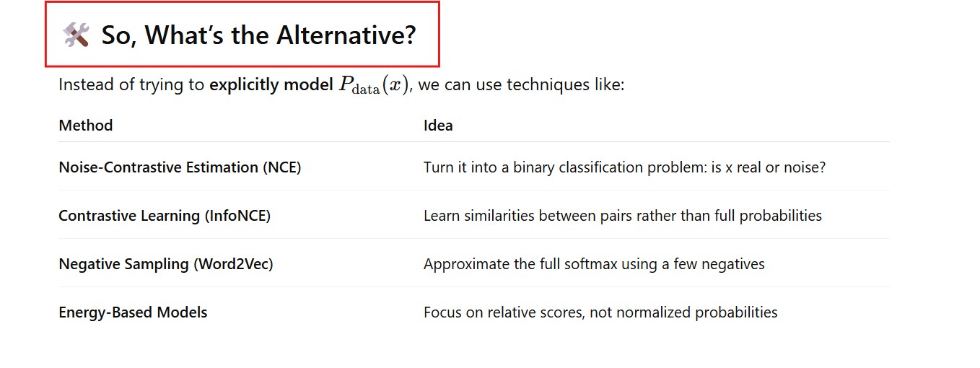This screenshot has width=980, height=368.
Task: Click the "So, What's the Alternative?" heading
Action: [258, 35]
